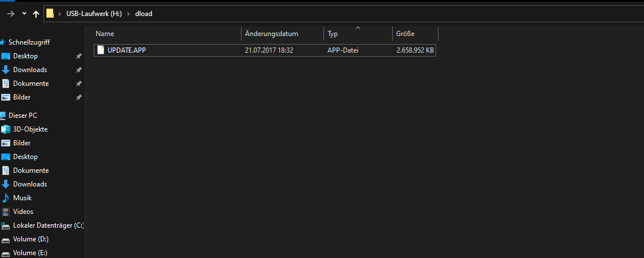Select USB-Laufwerk (H:) in the address path
Screen dimensions: 644x258
[94, 14]
